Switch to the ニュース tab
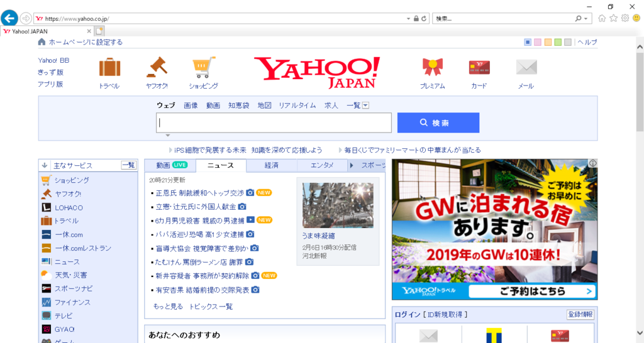This screenshot has height=343, width=644. pyautogui.click(x=221, y=165)
